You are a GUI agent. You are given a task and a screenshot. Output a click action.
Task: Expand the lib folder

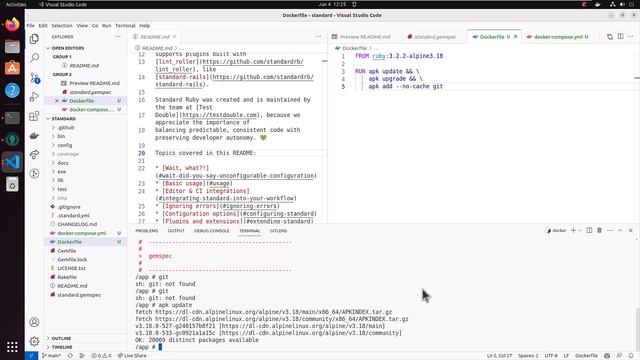(60, 180)
